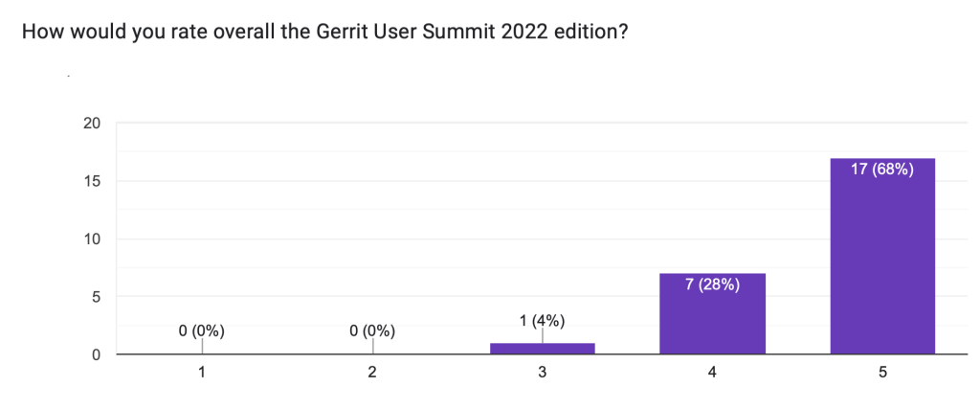Click the "1 (4%)" data label
This screenshot has height=410, width=980.
point(542,321)
